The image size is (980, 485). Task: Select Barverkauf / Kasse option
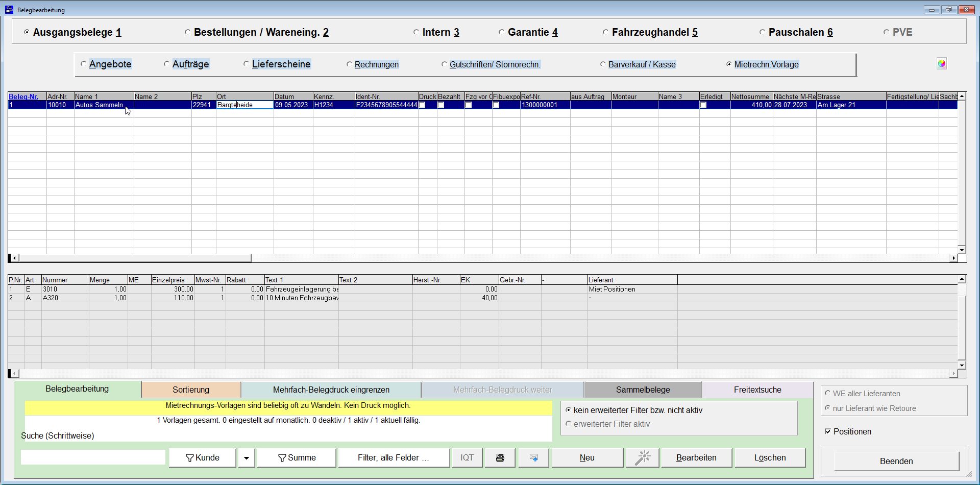638,64
